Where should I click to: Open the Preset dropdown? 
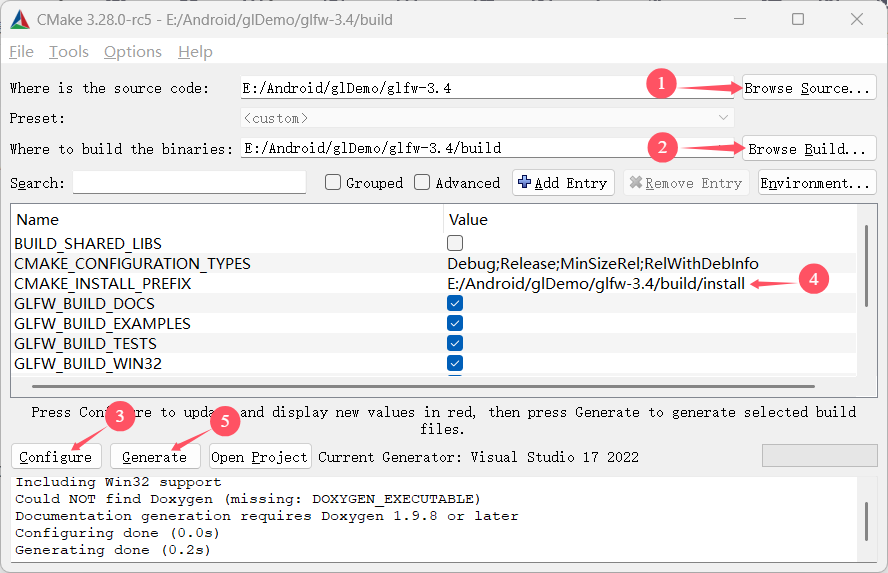pyautogui.click(x=487, y=118)
